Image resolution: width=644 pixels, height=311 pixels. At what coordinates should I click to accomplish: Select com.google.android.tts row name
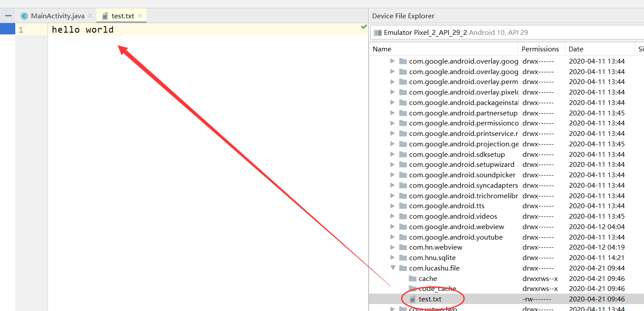pyautogui.click(x=447, y=206)
